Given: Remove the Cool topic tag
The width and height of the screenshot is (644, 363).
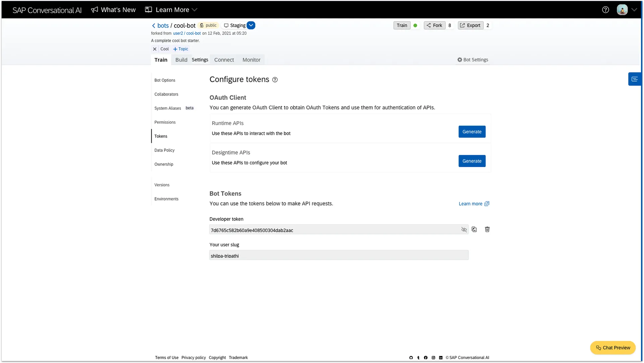Looking at the screenshot, I should coord(155,49).
